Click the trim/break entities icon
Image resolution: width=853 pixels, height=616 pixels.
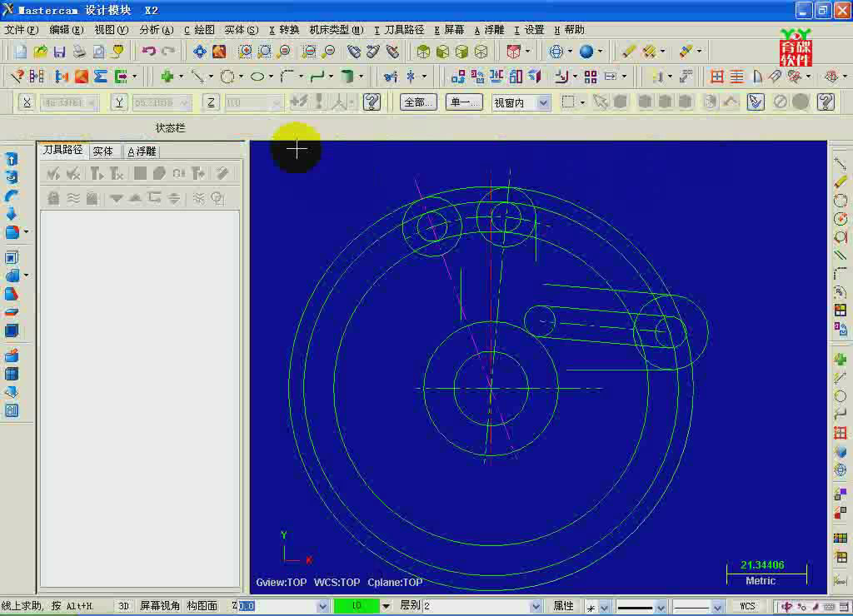[x=391, y=77]
